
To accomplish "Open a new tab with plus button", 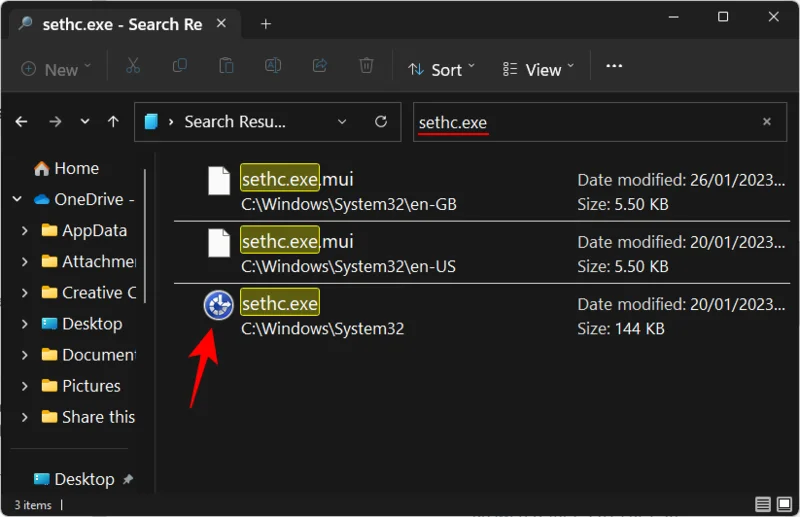I will pyautogui.click(x=266, y=24).
